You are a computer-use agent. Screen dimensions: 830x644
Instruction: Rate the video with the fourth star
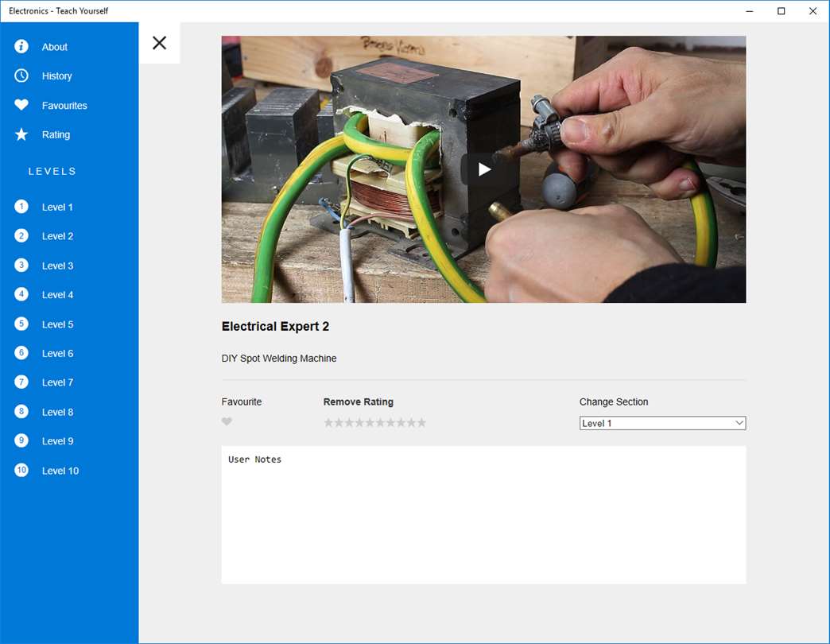click(359, 422)
